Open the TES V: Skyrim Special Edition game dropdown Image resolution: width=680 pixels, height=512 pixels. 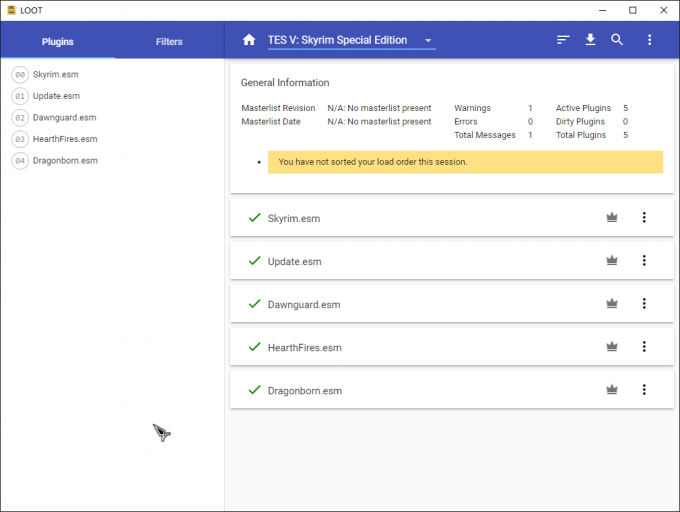351,40
